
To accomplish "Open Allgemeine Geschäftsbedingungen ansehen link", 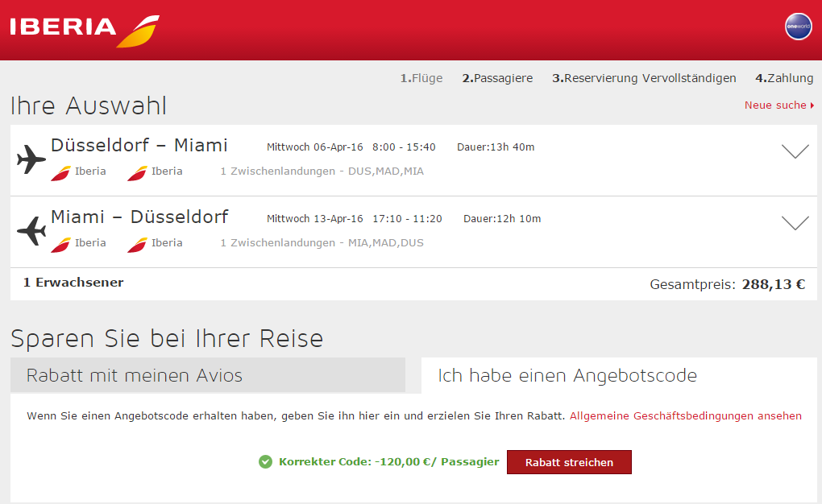I will point(686,415).
